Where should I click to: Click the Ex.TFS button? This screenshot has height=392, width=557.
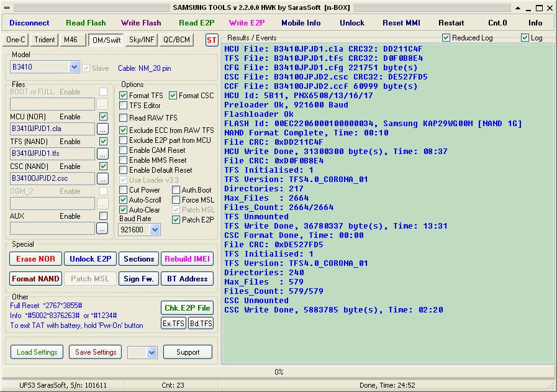[173, 324]
